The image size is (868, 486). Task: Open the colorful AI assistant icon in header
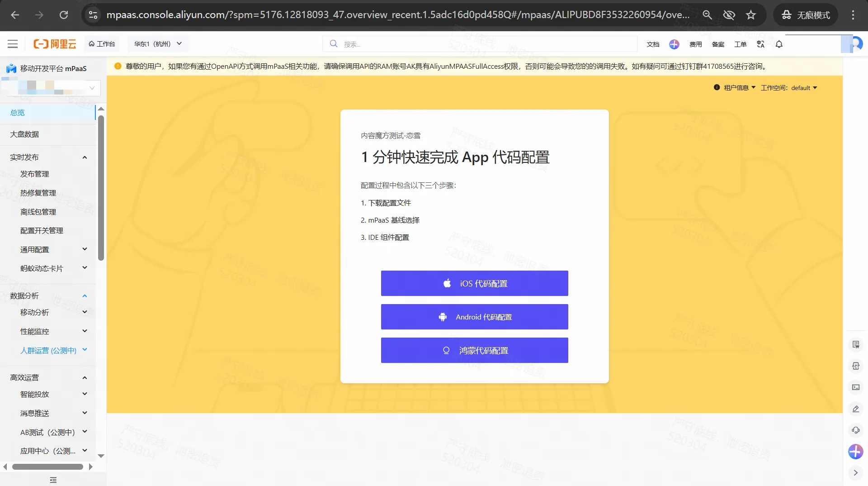pyautogui.click(x=674, y=44)
